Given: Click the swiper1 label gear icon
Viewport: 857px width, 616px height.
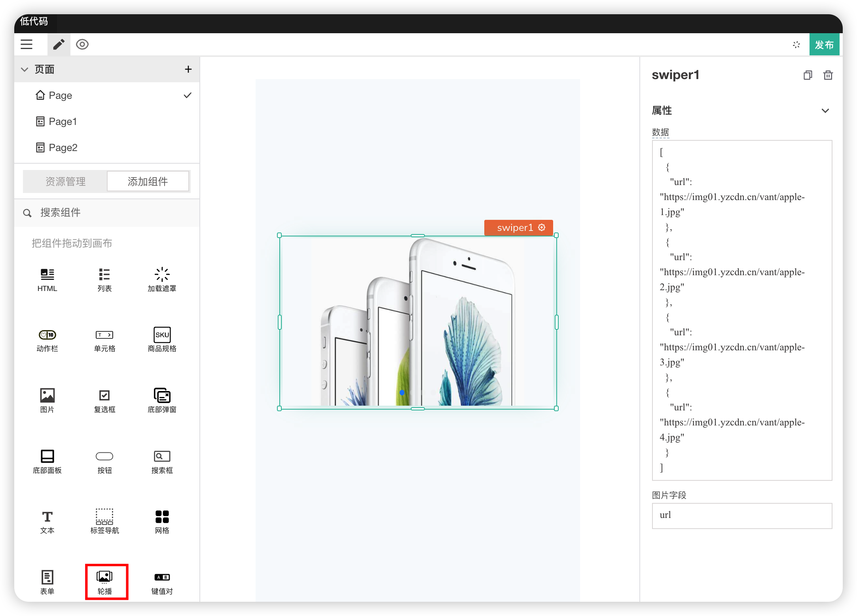Looking at the screenshot, I should click(542, 227).
